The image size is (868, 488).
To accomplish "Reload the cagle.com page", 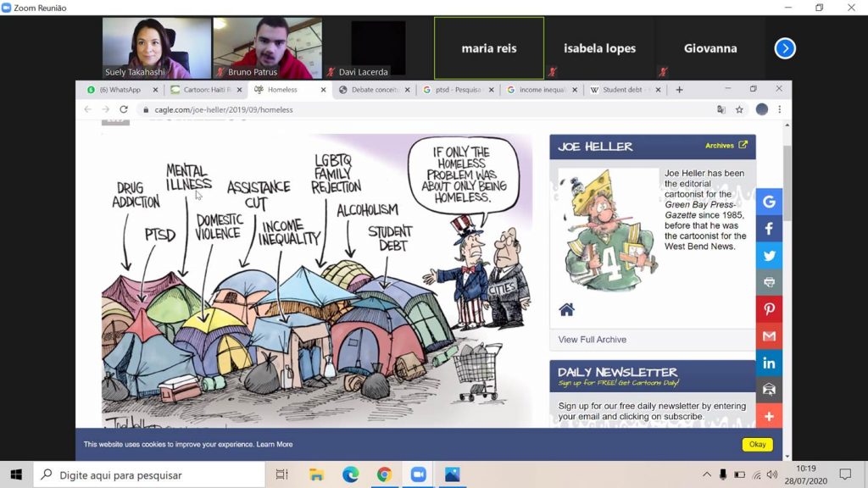I will (x=124, y=109).
